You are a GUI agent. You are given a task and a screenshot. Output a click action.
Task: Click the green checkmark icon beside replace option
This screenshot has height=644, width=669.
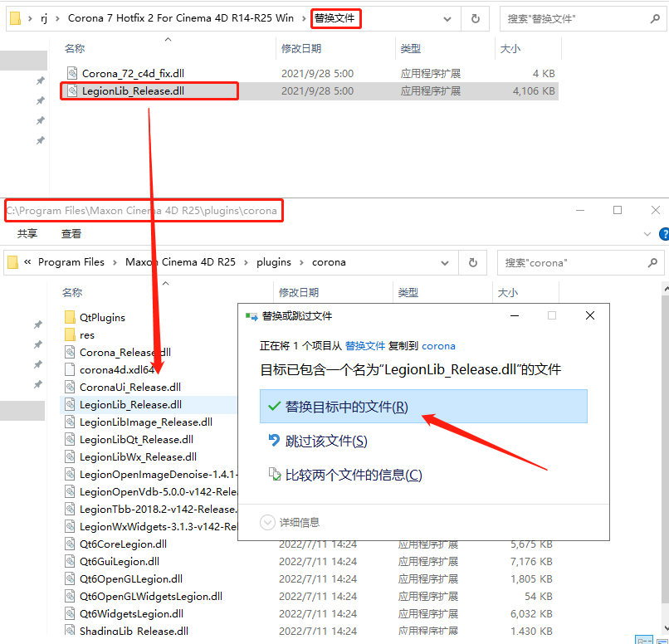(x=274, y=406)
